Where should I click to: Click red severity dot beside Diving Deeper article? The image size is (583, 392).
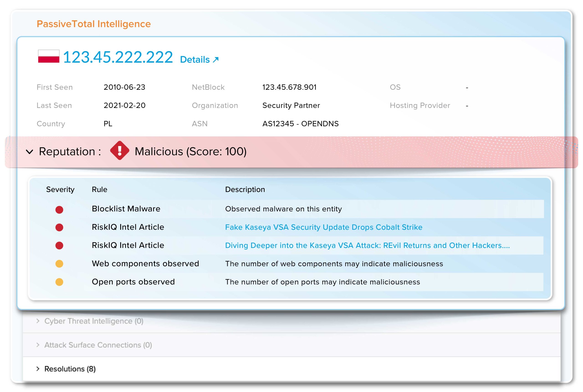coord(59,245)
